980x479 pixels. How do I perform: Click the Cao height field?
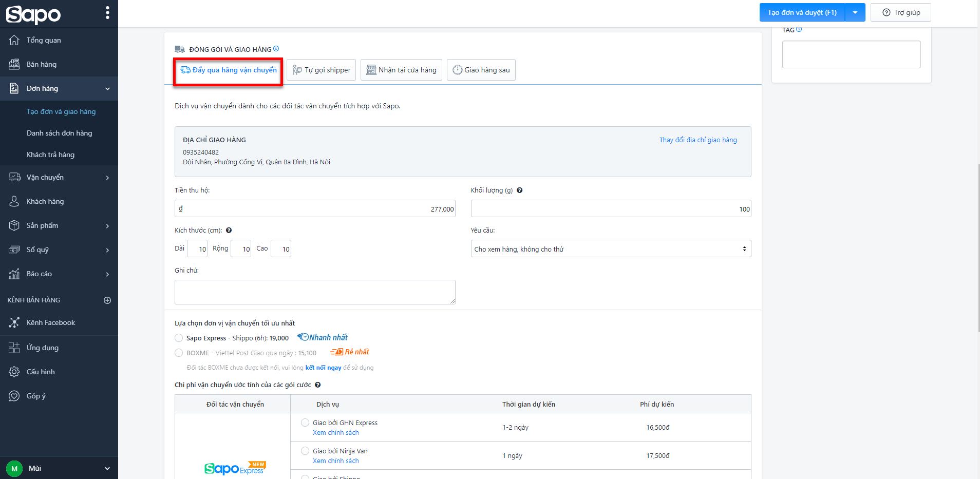tap(281, 249)
